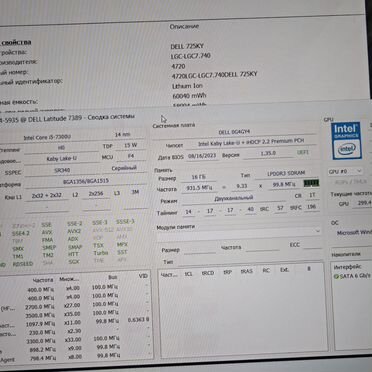Screen dimensions: 372x372
Task: Click the memory frequency 931.5 МГц field
Action: 198,188
